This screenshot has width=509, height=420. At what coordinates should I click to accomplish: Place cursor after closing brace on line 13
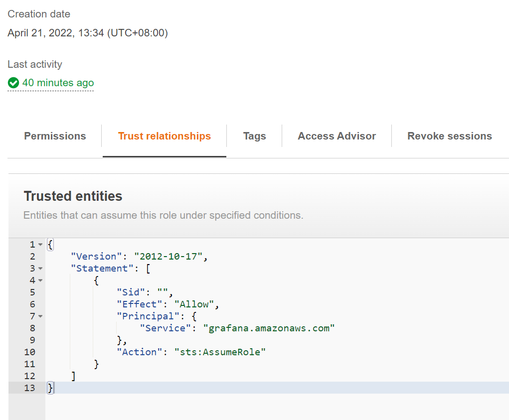click(53, 388)
